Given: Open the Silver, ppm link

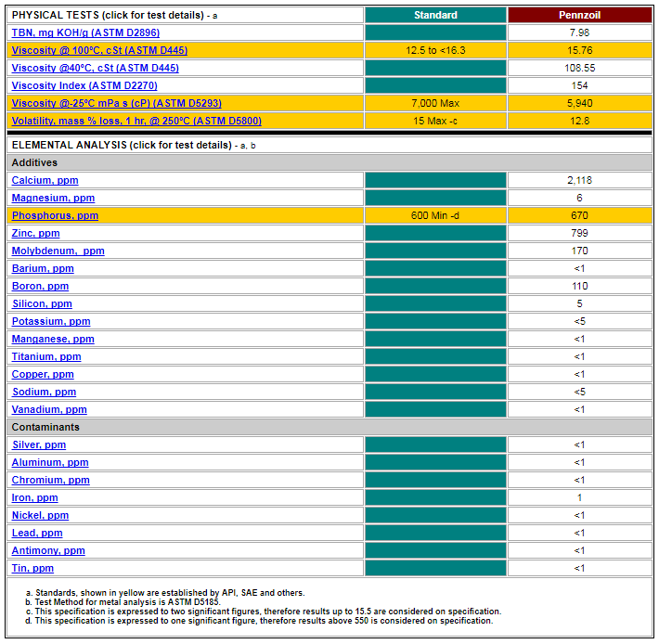Looking at the screenshot, I should click(39, 444).
